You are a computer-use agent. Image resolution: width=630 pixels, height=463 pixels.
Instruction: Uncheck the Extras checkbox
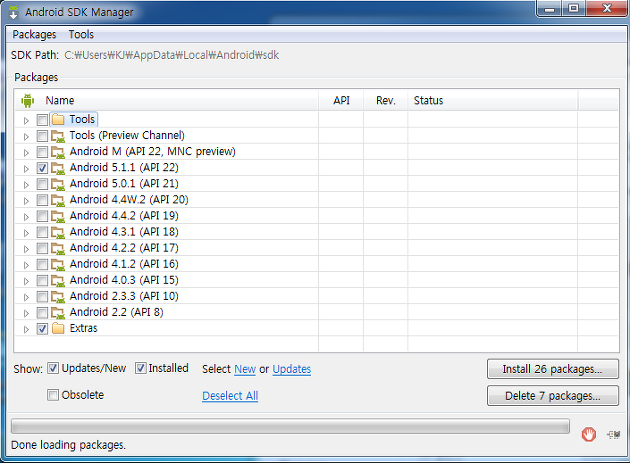pos(42,329)
